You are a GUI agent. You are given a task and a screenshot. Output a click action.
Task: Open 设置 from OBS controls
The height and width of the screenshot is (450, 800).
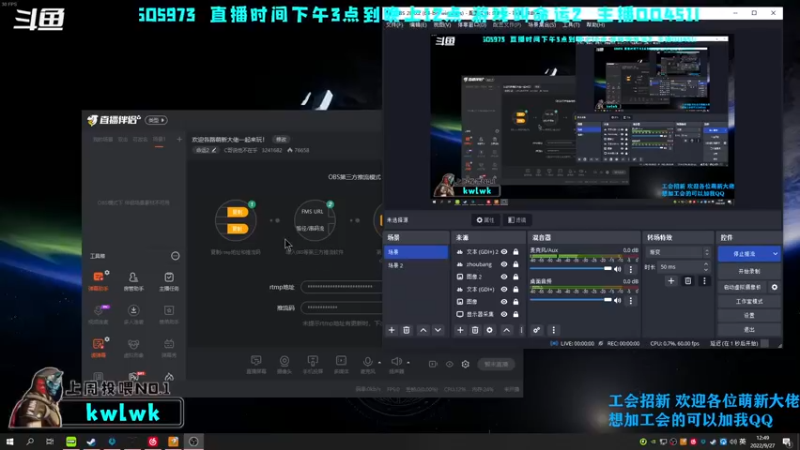(x=749, y=316)
